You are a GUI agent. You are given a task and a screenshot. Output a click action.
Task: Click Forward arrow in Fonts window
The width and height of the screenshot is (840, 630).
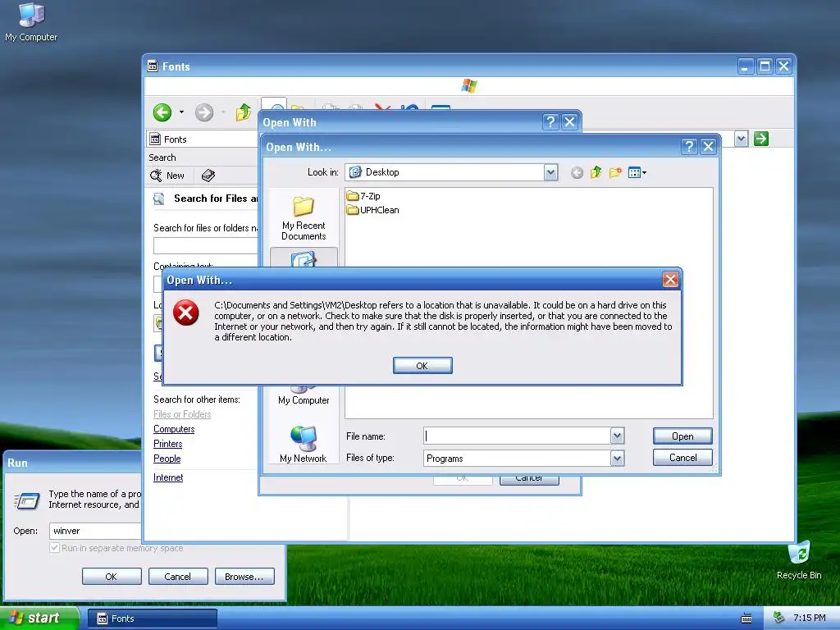pyautogui.click(x=204, y=112)
